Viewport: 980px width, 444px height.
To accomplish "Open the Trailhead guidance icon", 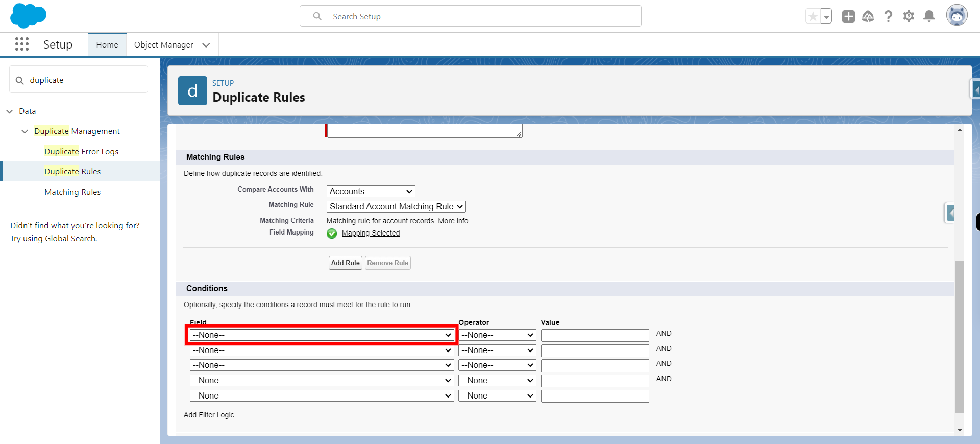I will pyautogui.click(x=868, y=16).
